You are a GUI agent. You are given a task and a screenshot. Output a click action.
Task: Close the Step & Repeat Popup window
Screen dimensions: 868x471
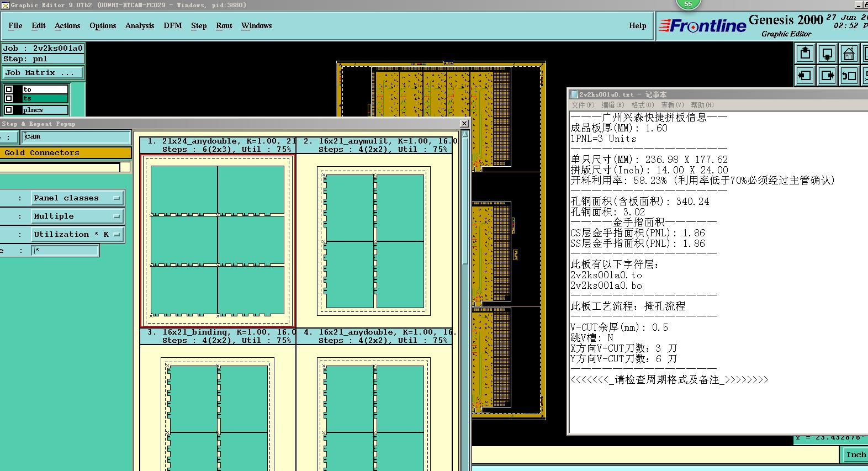tap(464, 124)
